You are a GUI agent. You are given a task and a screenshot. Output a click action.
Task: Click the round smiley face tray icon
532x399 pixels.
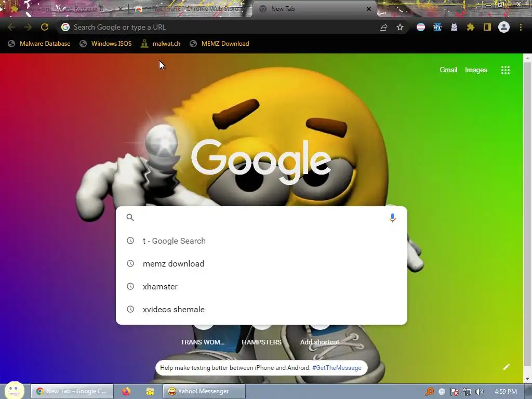pyautogui.click(x=442, y=392)
